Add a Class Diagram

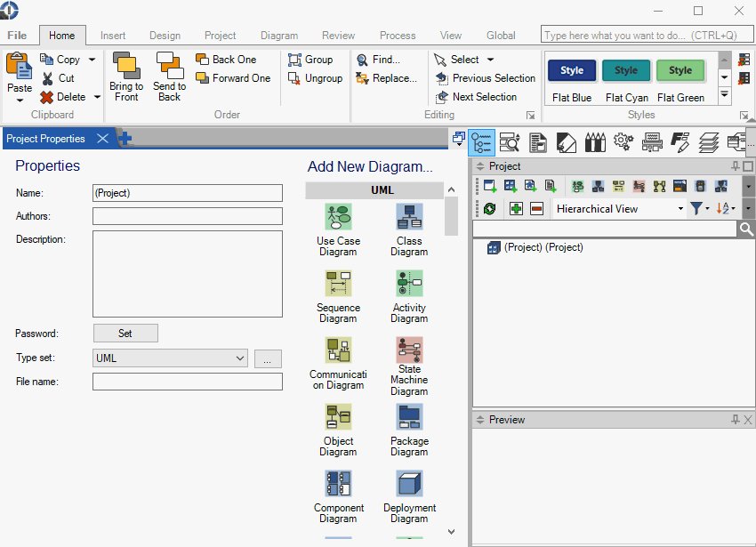tap(409, 217)
